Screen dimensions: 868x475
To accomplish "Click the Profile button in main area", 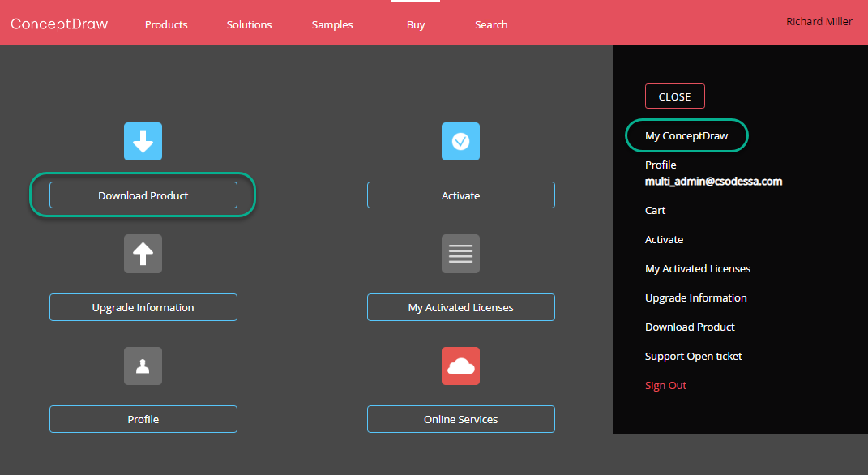I will pyautogui.click(x=143, y=419).
